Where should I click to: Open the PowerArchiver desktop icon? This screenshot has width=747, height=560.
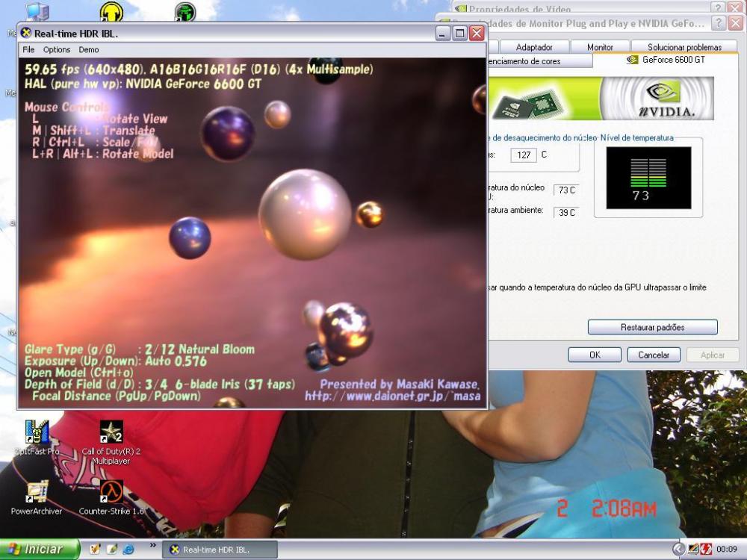click(x=37, y=493)
